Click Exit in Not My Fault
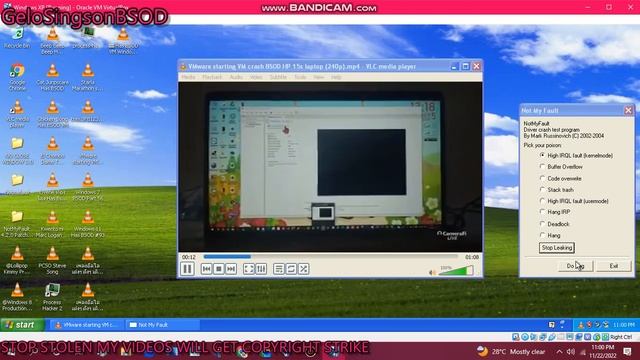The width and height of the screenshot is (640, 360). click(x=614, y=266)
